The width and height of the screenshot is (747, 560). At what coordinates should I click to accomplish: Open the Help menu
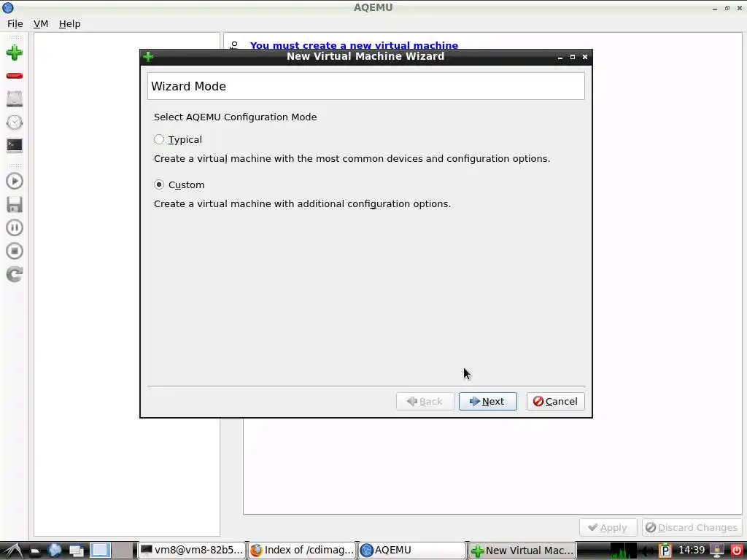coord(69,24)
